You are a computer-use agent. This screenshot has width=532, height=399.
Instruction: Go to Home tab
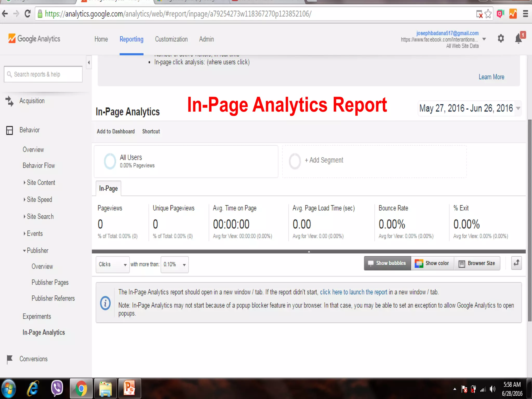click(x=101, y=39)
